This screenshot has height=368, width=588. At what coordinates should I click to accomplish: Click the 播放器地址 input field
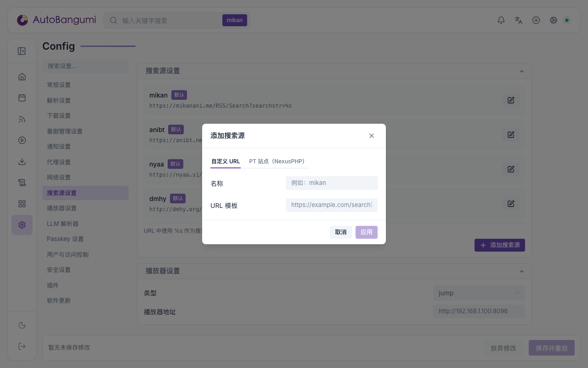[x=479, y=311]
